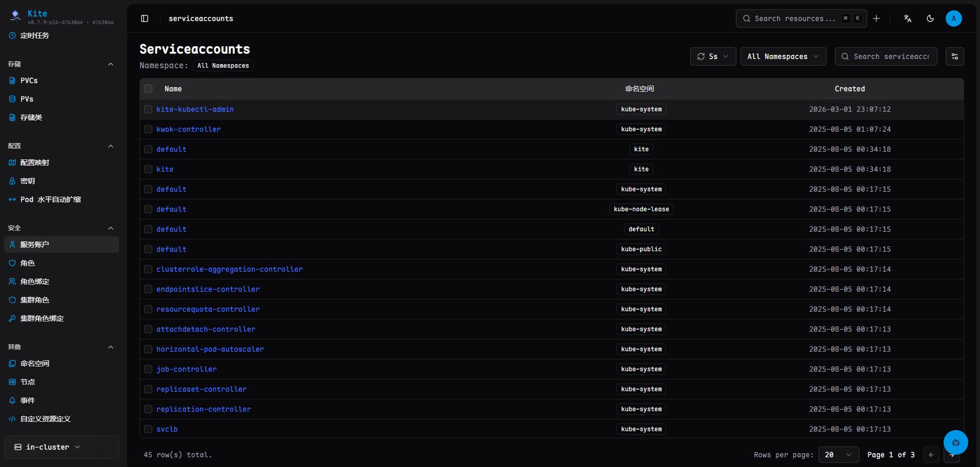Check the job-controller row checkbox
The width and height of the screenshot is (980, 467).
tap(148, 369)
